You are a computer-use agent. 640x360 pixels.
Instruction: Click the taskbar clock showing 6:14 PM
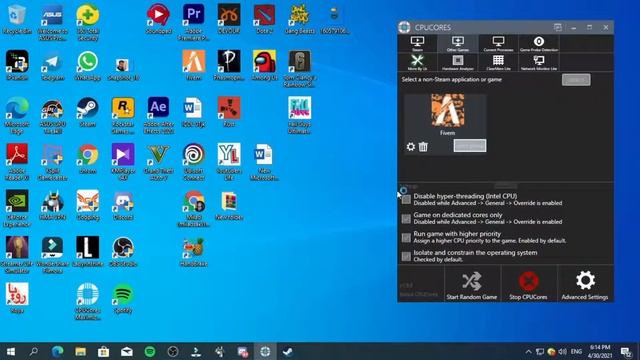click(x=600, y=351)
